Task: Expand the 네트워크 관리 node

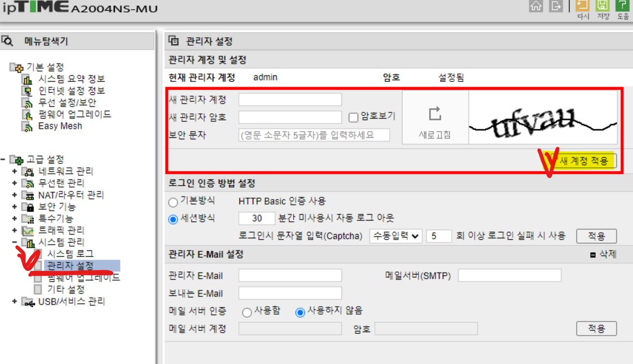Action: pos(15,171)
